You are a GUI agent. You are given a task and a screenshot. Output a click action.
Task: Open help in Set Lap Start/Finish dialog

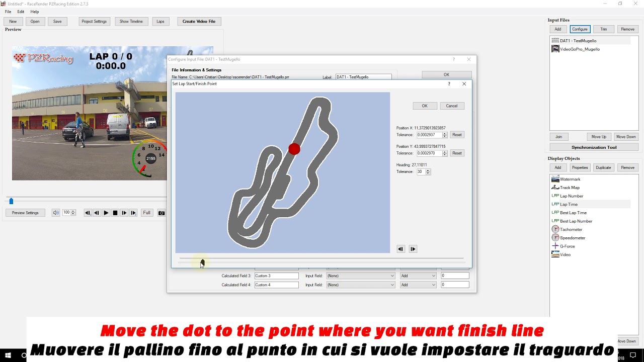point(449,84)
